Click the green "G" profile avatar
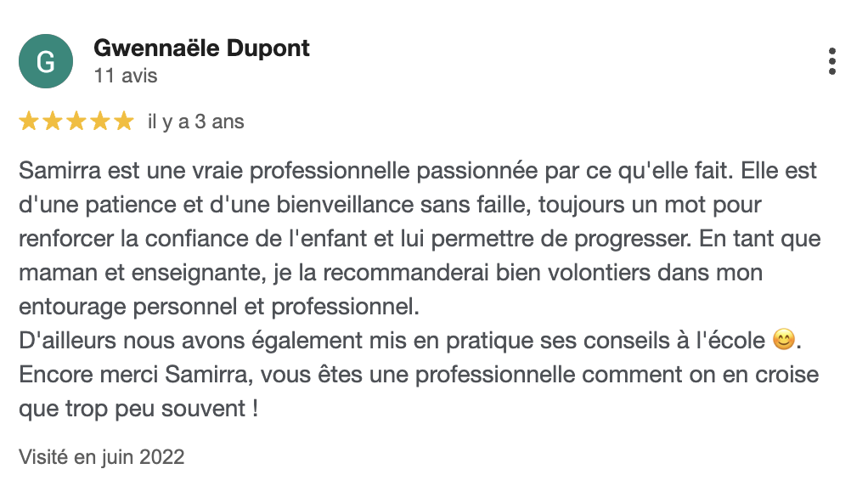Screen dimensions: 868x486 pyautogui.click(x=45, y=61)
